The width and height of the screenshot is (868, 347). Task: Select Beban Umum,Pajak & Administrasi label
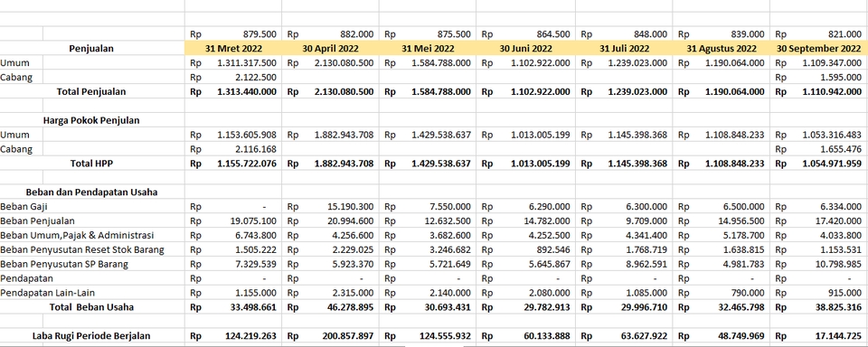[x=77, y=235]
